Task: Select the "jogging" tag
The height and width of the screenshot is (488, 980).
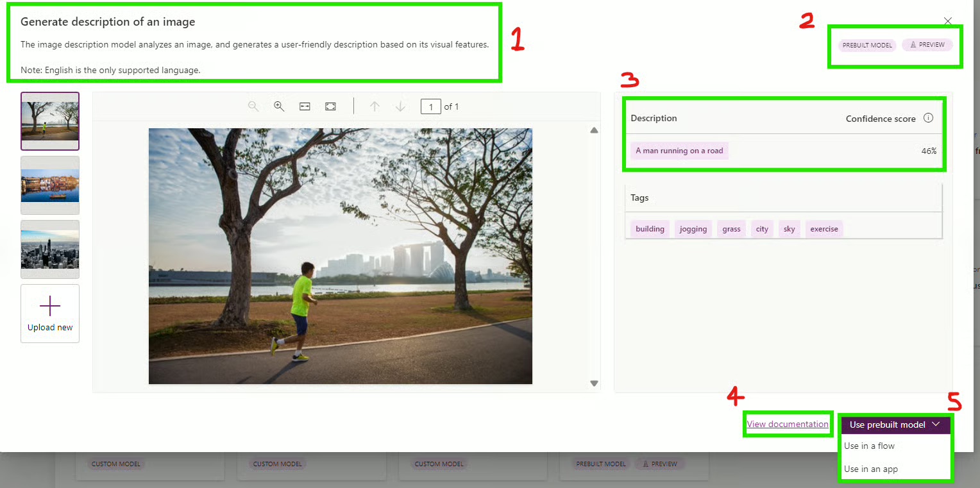Action: (693, 229)
